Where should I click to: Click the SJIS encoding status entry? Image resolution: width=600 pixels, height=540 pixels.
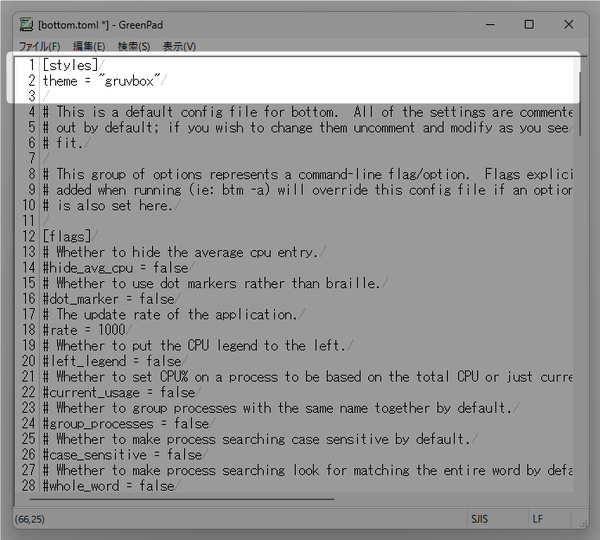click(479, 519)
